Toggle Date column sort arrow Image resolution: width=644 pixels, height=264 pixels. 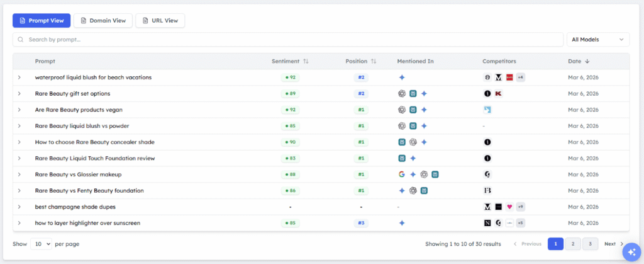587,61
